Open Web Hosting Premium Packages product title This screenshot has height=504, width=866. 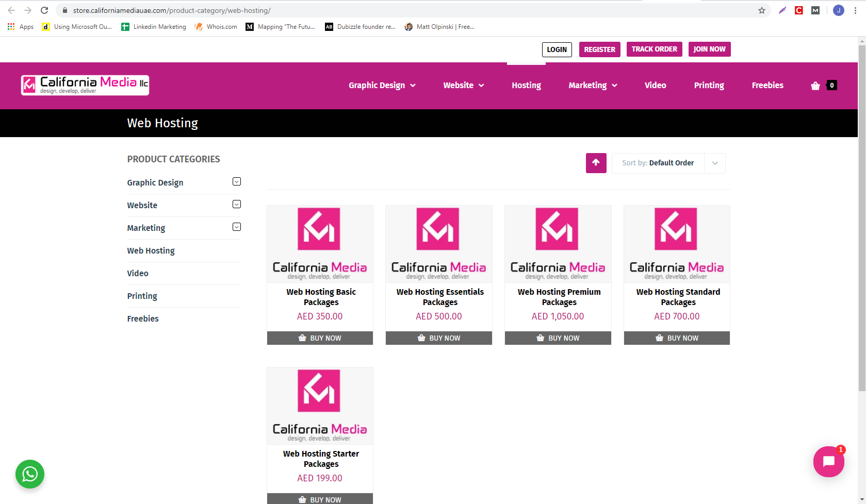[559, 297]
